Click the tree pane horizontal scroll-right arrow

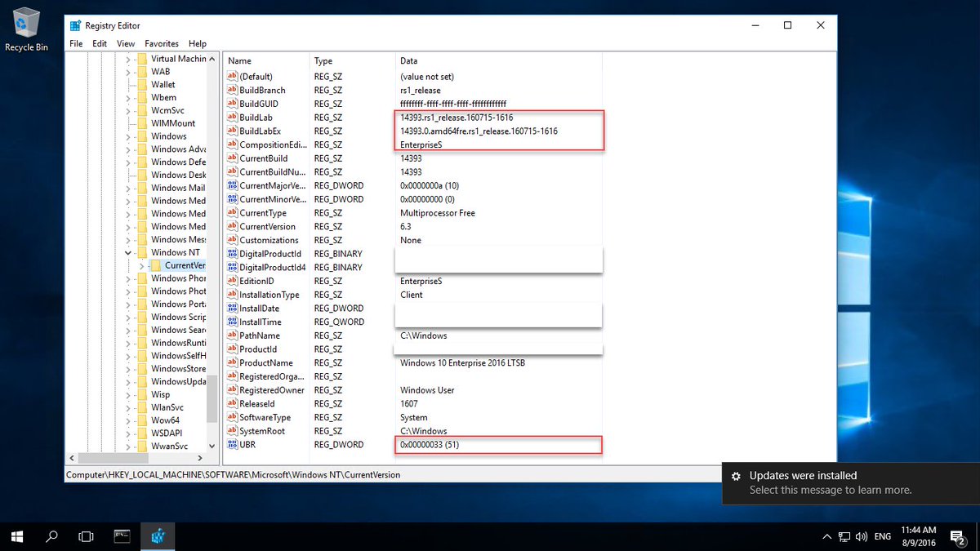(202, 458)
